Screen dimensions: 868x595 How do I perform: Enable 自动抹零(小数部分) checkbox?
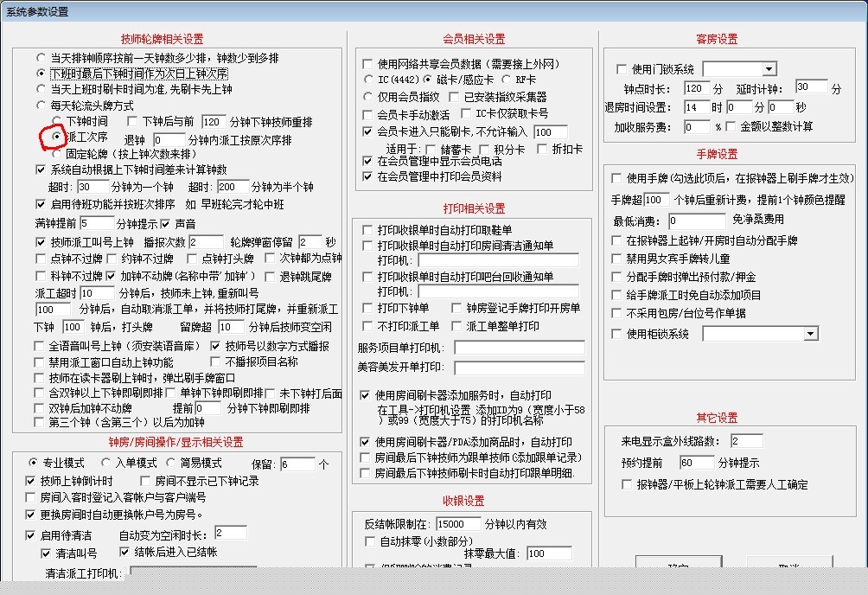tap(370, 541)
